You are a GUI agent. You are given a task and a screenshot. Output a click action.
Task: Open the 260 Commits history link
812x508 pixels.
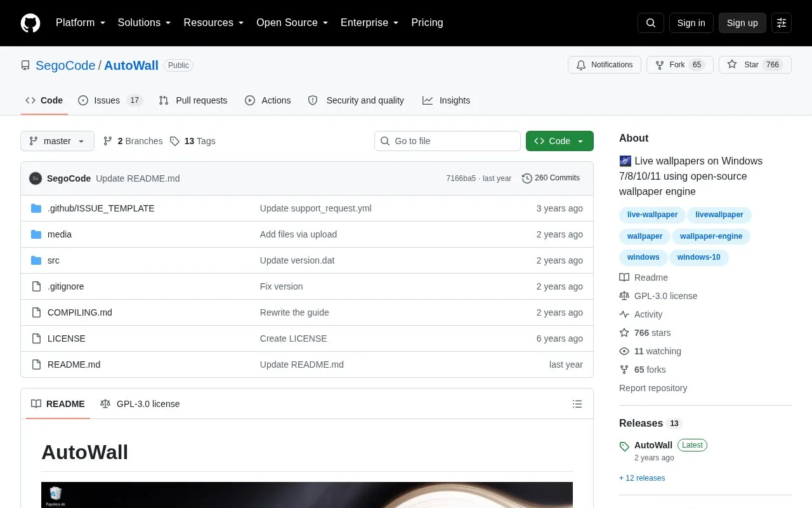pos(551,178)
